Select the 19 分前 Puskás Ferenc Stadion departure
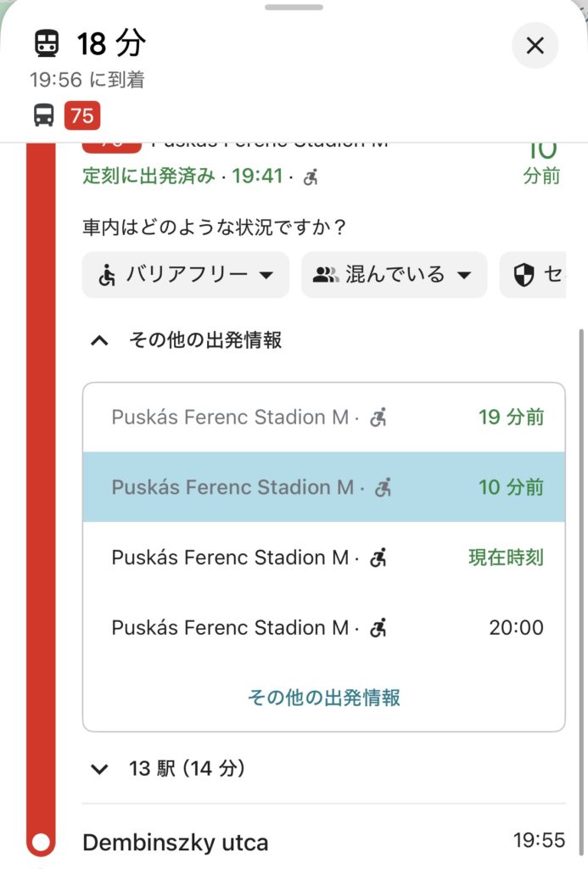The image size is (588, 869). [322, 418]
